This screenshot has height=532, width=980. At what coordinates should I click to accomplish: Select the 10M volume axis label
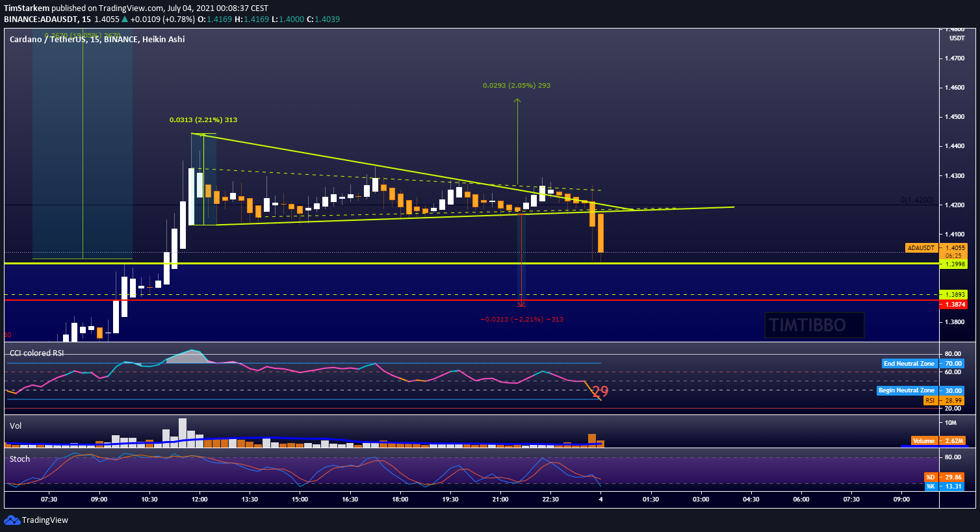pos(950,423)
